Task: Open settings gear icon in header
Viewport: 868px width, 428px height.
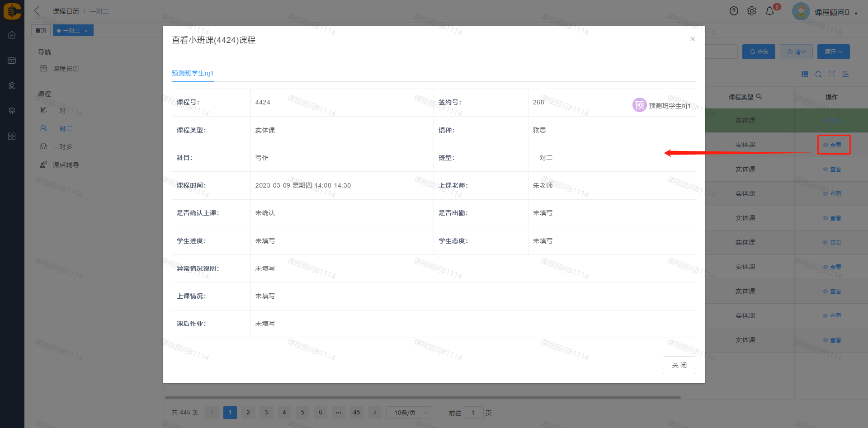Action: [751, 11]
